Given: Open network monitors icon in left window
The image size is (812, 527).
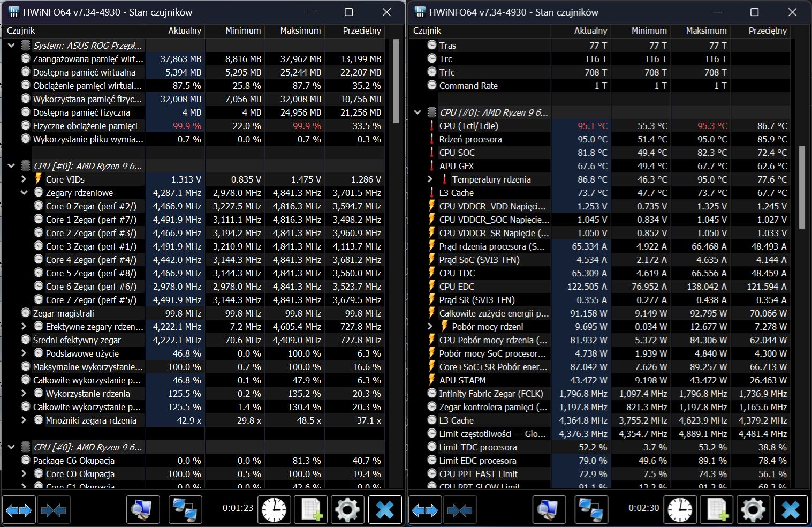Looking at the screenshot, I should (186, 510).
